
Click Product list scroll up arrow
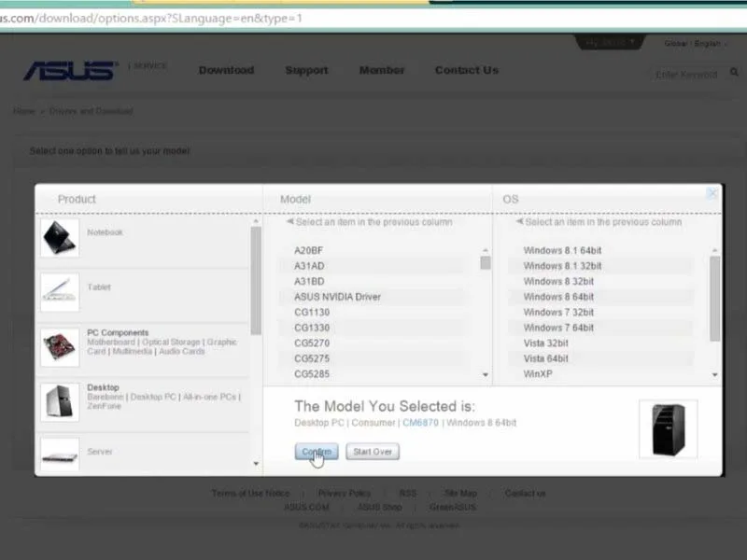pos(256,221)
